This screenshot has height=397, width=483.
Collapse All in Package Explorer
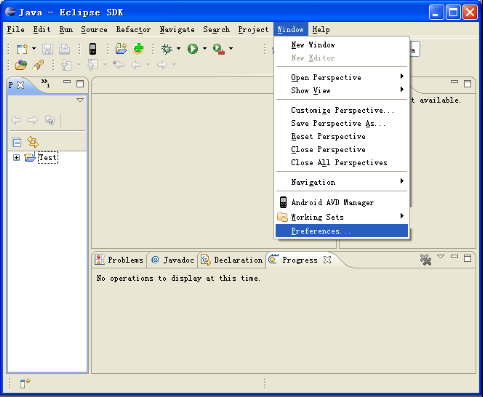pos(16,143)
